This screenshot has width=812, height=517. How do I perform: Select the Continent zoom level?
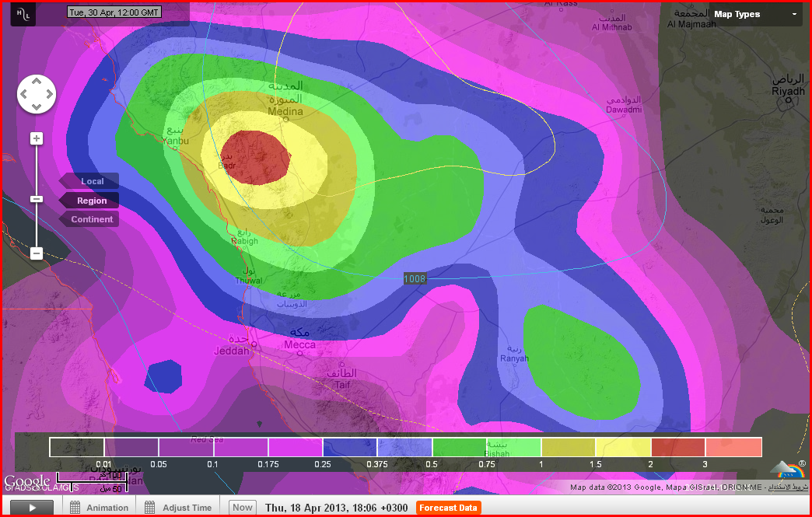coord(89,219)
